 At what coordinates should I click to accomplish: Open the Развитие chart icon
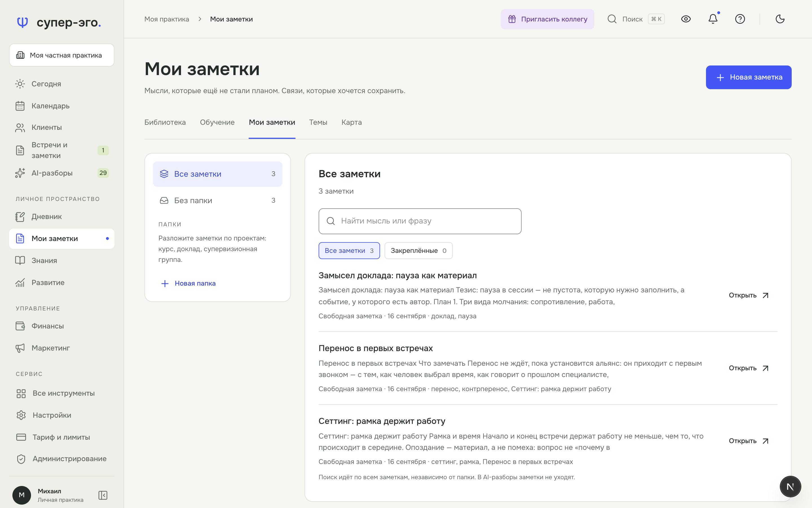pos(20,283)
